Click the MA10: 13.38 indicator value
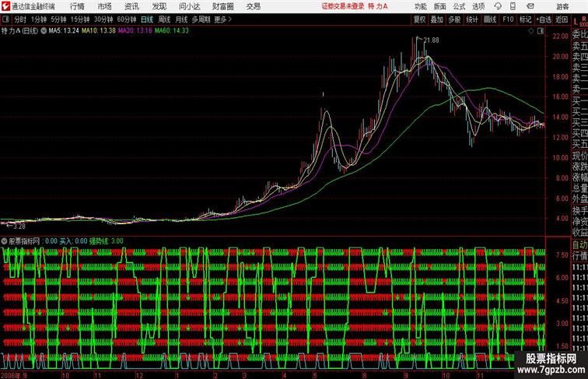The image size is (588, 379). tap(99, 31)
